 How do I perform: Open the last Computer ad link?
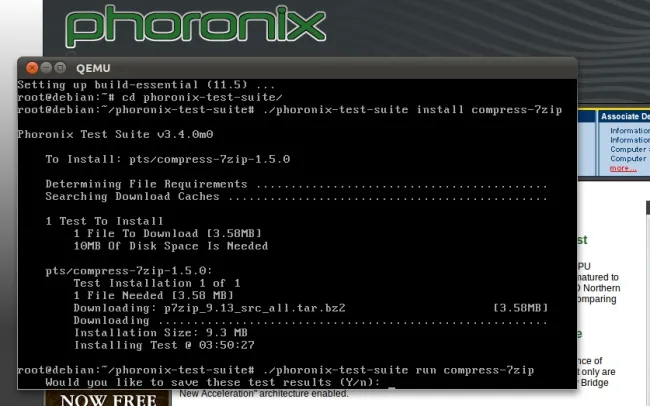pyautogui.click(x=628, y=159)
